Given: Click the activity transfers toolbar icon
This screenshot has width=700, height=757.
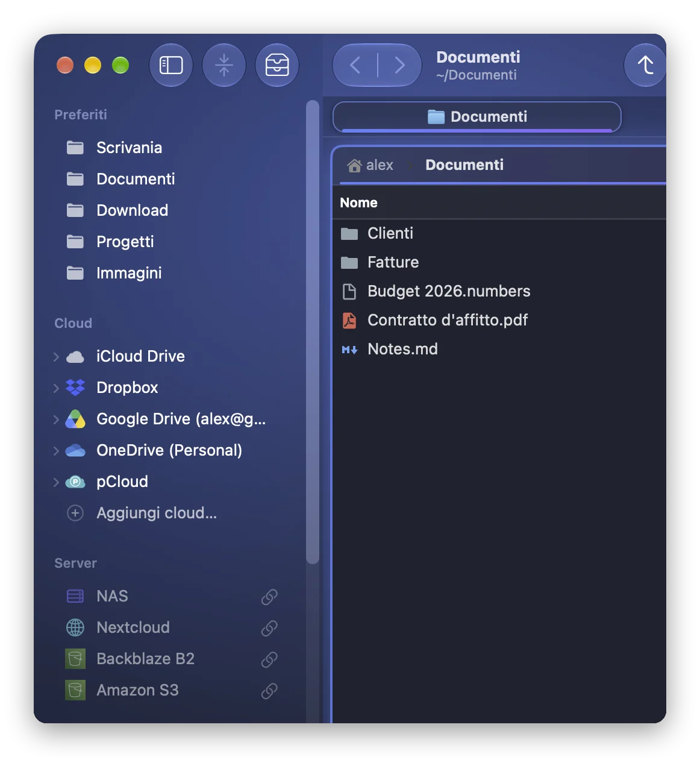Looking at the screenshot, I should pyautogui.click(x=224, y=65).
